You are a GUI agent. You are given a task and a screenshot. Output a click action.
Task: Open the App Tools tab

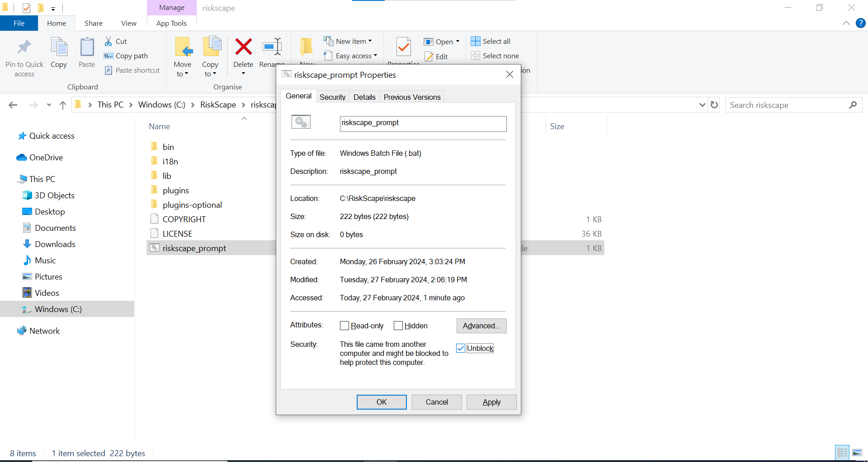click(x=171, y=23)
